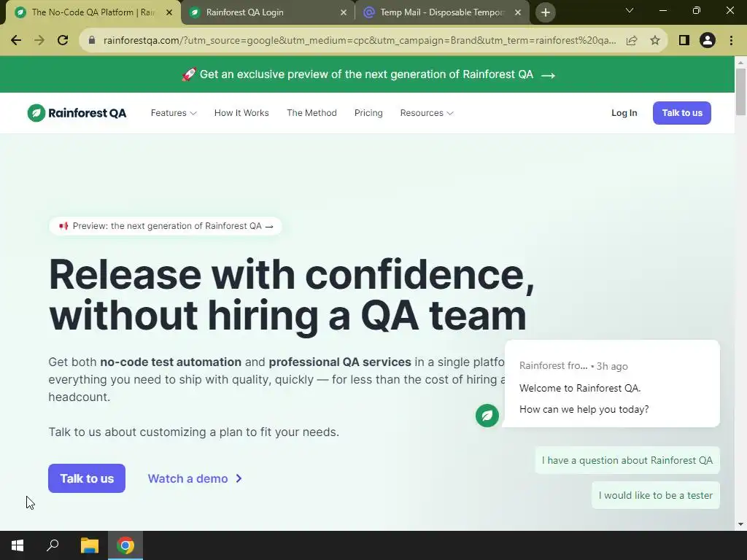Close the Rainforest QA Login tab
Image resolution: width=747 pixels, height=560 pixels.
pyautogui.click(x=344, y=12)
